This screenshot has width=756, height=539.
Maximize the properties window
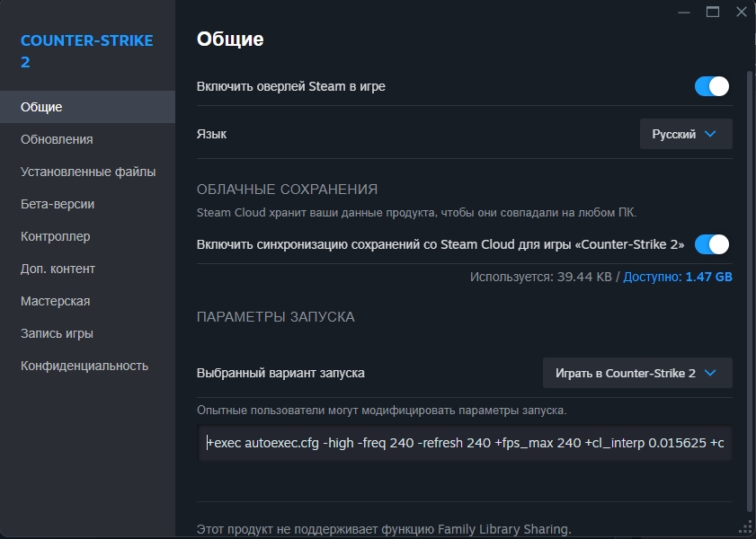pyautogui.click(x=713, y=12)
